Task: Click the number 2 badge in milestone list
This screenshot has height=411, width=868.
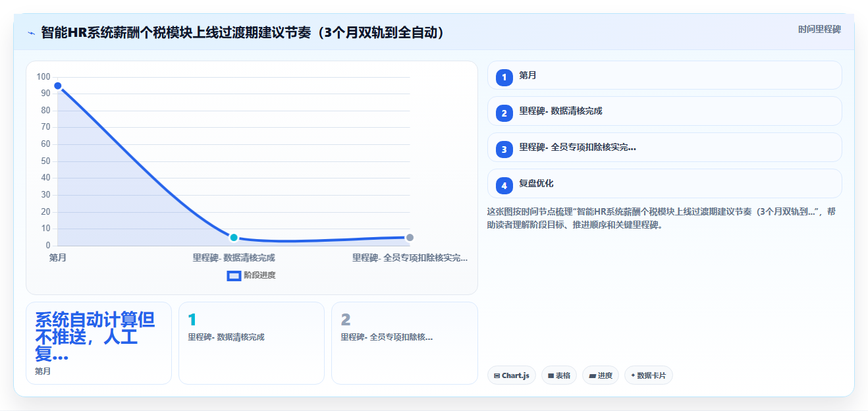Action: [x=504, y=113]
